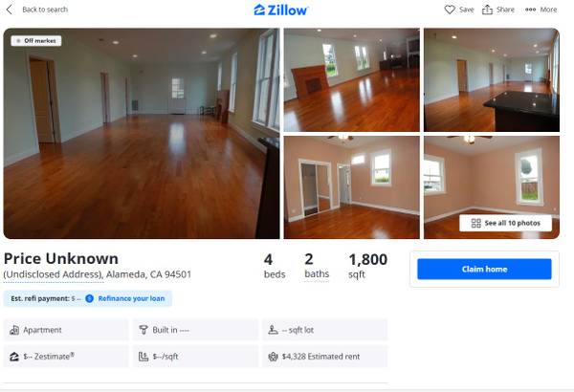574x392 pixels.
Task: Click the underlined baths label
Action: (317, 274)
